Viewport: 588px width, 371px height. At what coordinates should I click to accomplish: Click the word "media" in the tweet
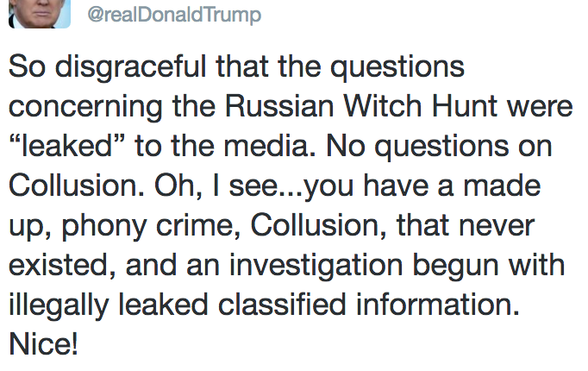(270, 146)
